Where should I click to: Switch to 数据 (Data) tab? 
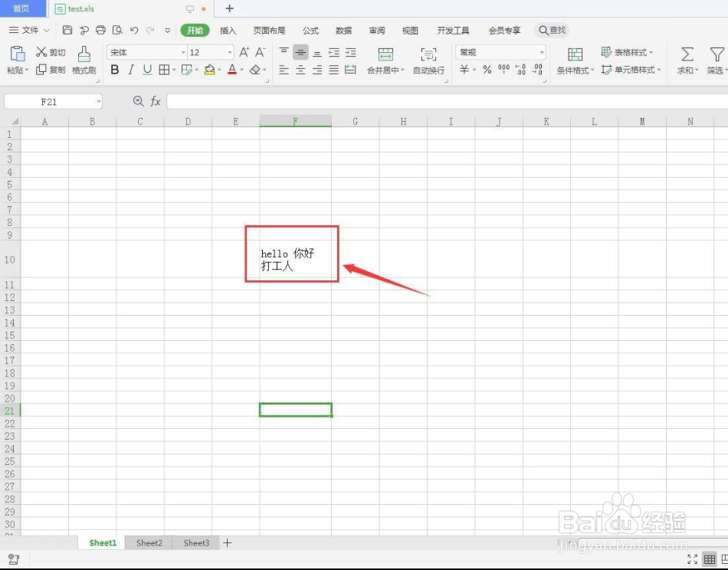point(343,31)
